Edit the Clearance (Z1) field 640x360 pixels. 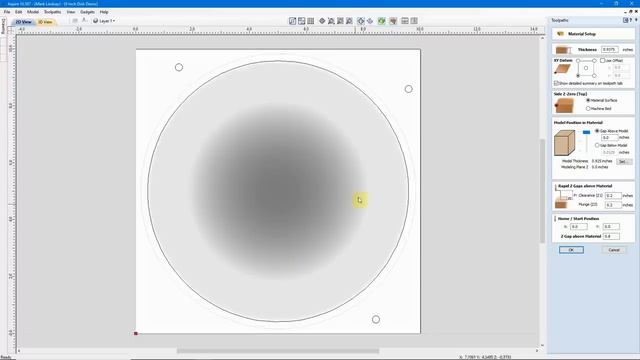click(613, 196)
